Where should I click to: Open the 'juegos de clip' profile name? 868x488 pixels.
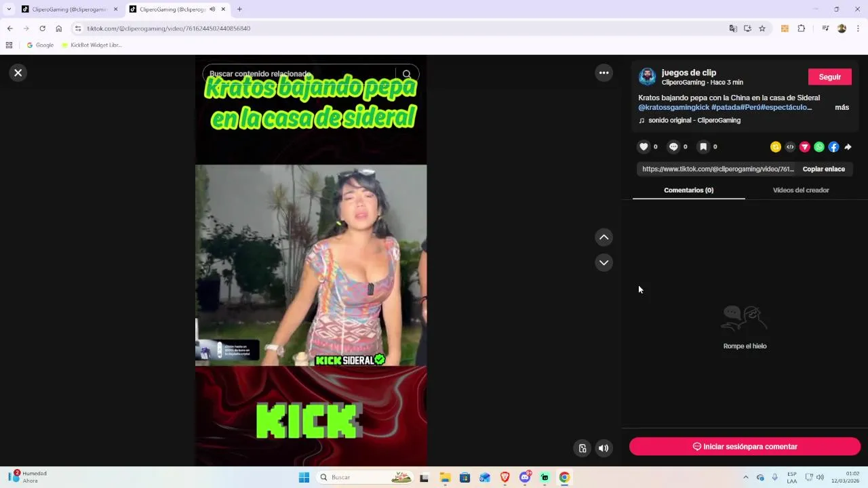click(x=689, y=73)
